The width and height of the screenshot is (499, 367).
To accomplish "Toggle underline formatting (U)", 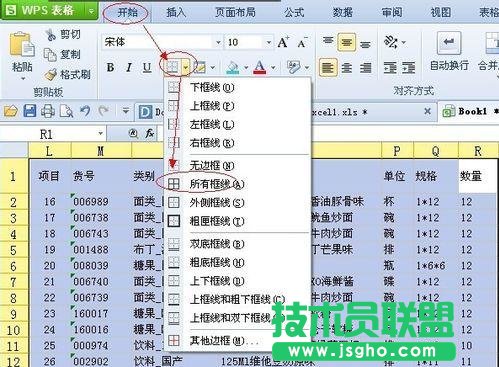I will tap(147, 68).
